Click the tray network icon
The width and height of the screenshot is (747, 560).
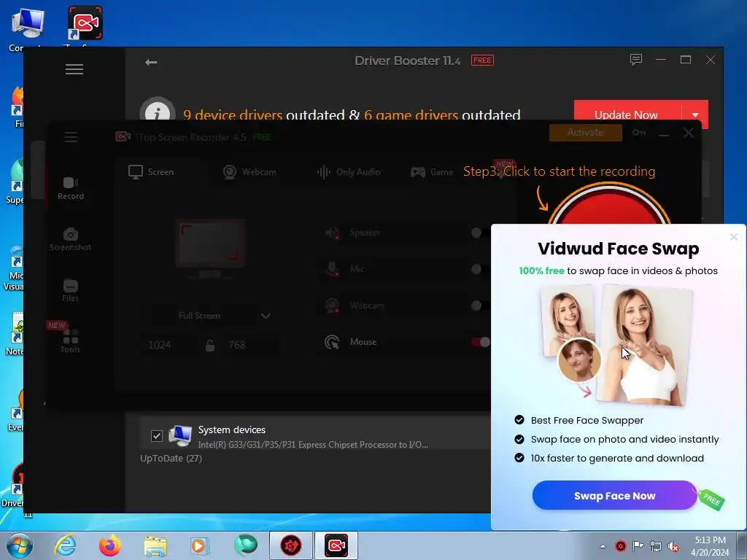[x=656, y=546]
